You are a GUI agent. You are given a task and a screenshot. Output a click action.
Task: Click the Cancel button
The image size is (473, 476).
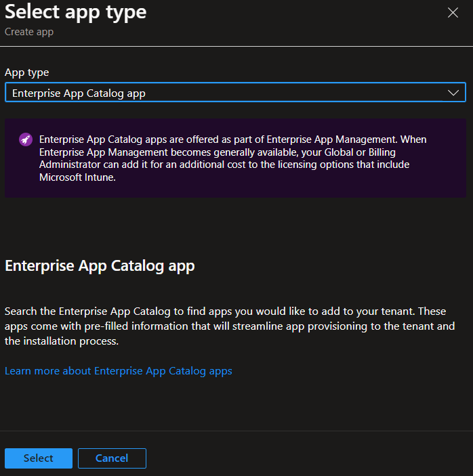(112, 458)
